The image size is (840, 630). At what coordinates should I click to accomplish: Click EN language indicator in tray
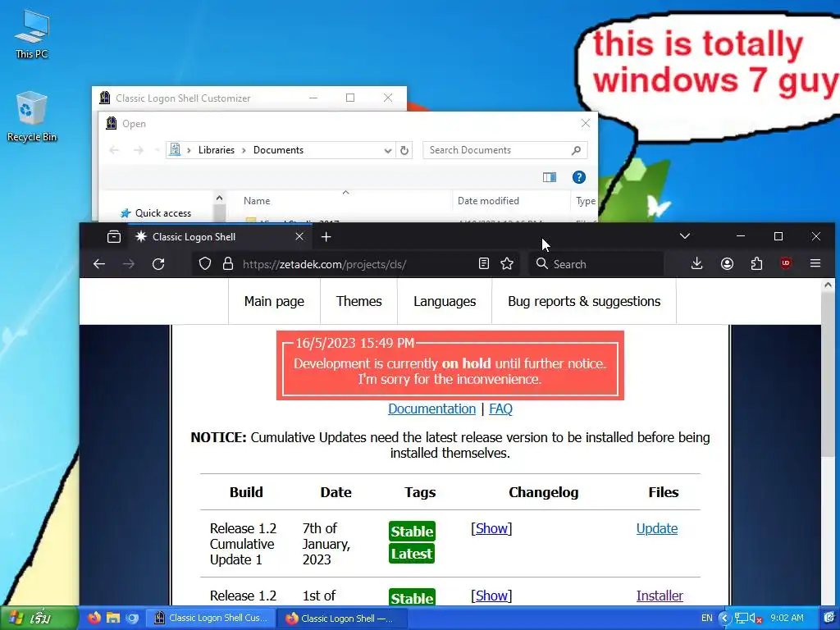[x=707, y=619]
